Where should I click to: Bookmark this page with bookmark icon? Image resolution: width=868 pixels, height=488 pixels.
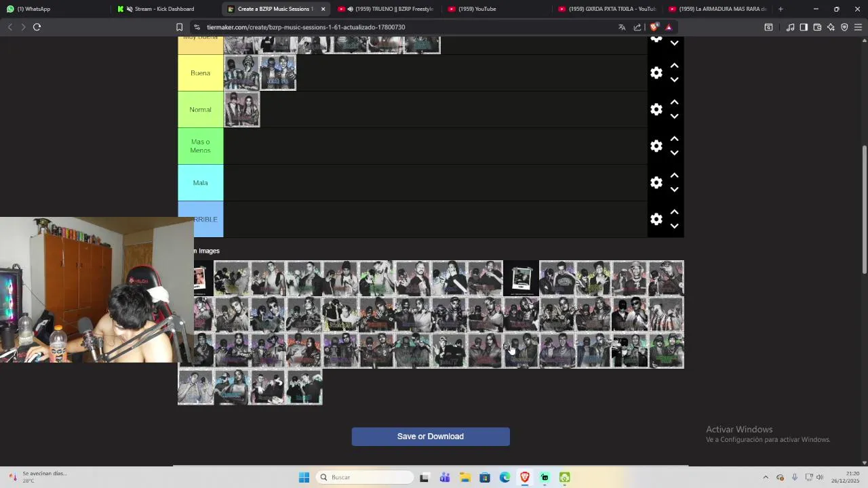point(179,27)
